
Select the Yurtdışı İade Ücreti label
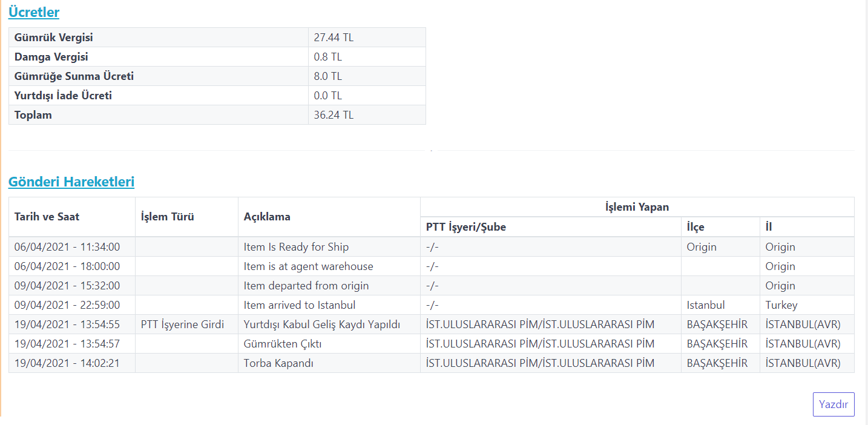[x=63, y=96]
